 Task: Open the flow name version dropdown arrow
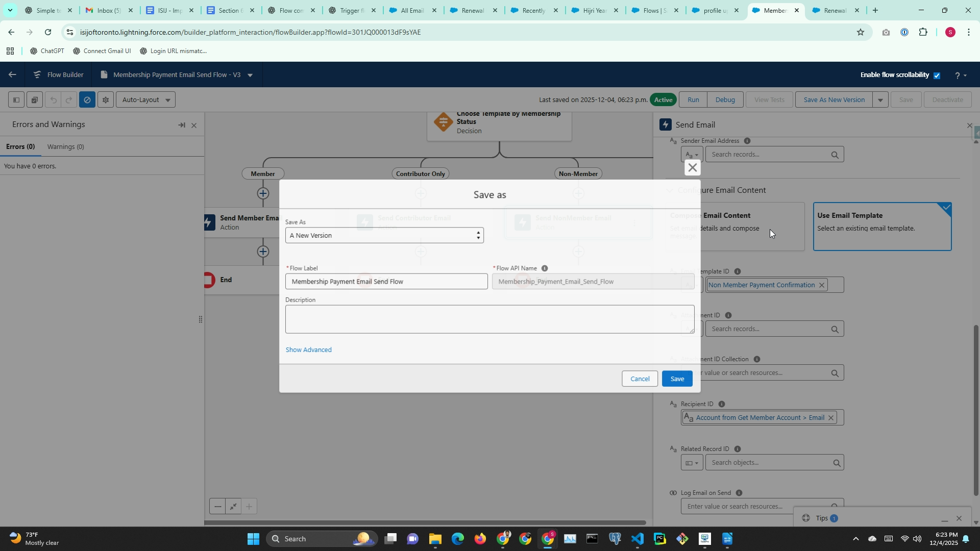(x=250, y=76)
